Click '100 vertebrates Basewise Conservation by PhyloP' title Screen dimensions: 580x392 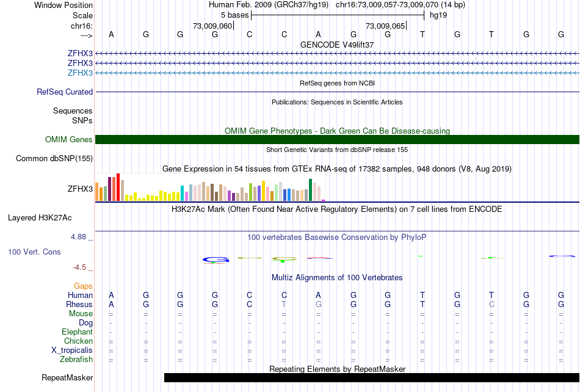coord(337,238)
